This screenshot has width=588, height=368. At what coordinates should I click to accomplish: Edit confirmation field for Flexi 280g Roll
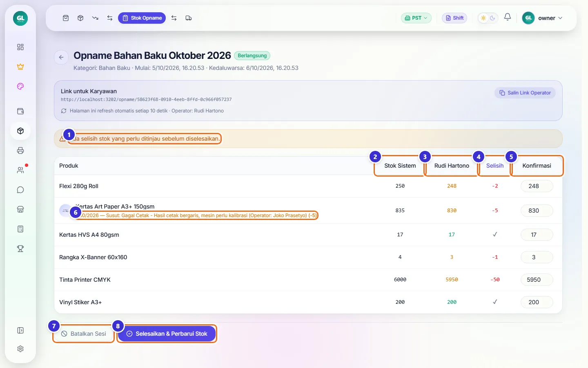click(537, 186)
